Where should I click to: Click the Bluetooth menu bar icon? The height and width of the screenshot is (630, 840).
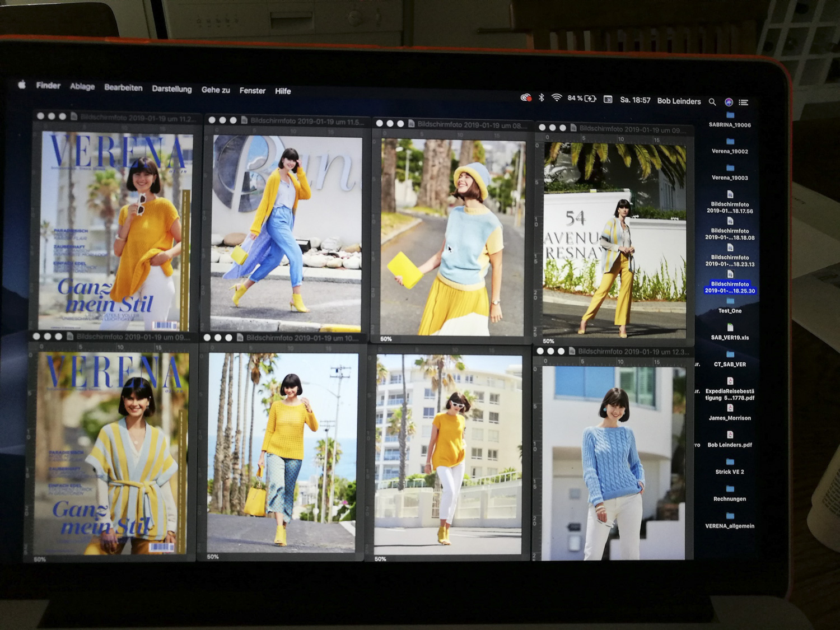pyautogui.click(x=542, y=97)
